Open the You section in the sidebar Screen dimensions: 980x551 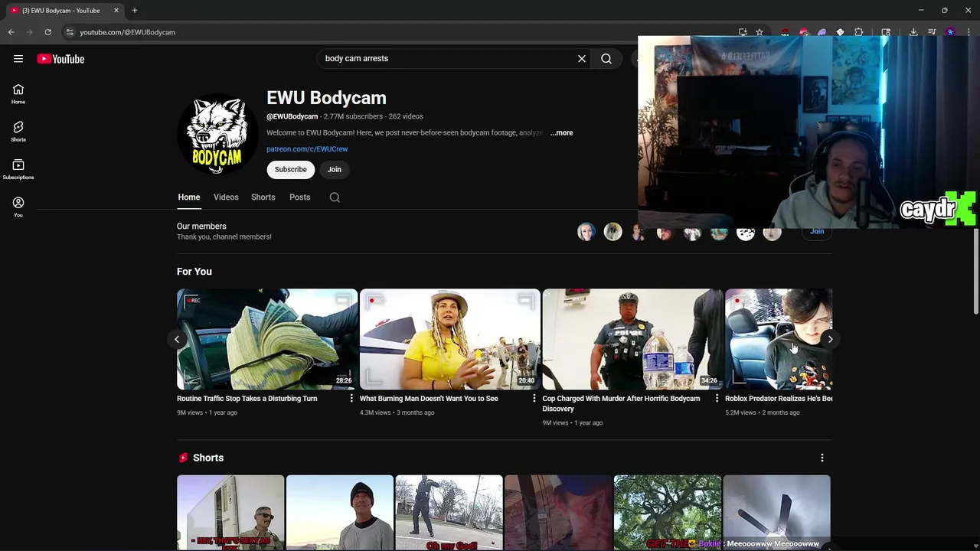18,207
